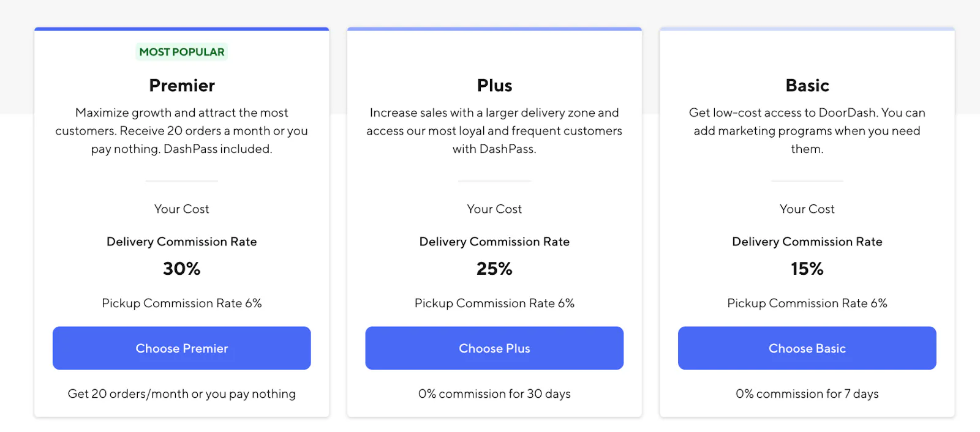Click "0% commission for 7 days" text
The width and height of the screenshot is (980, 432).
[807, 394]
